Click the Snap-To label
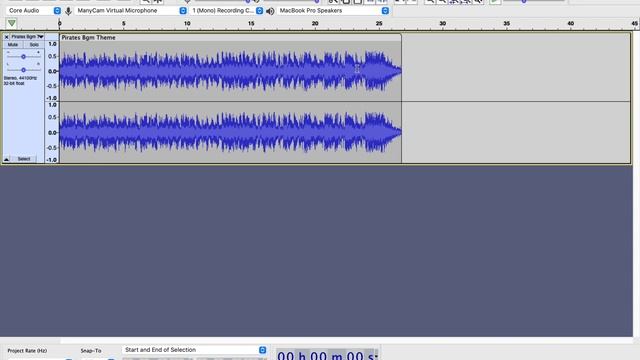The image size is (640, 360). (x=91, y=351)
